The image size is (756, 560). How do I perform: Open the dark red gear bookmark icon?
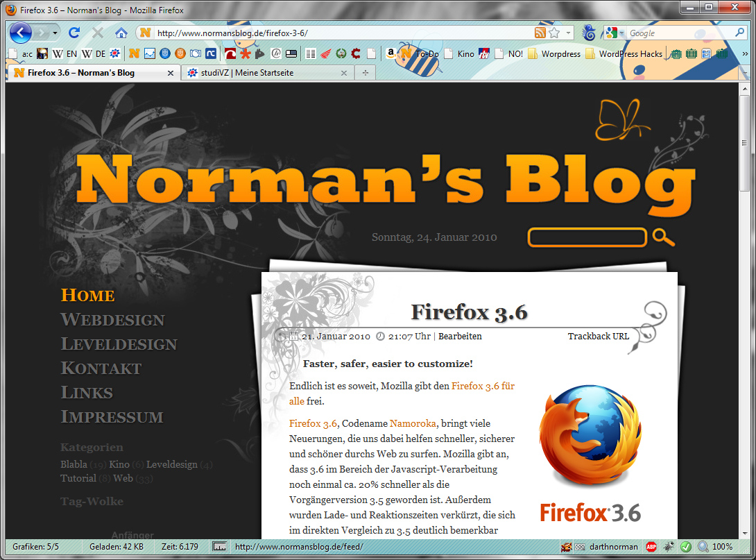[x=356, y=53]
